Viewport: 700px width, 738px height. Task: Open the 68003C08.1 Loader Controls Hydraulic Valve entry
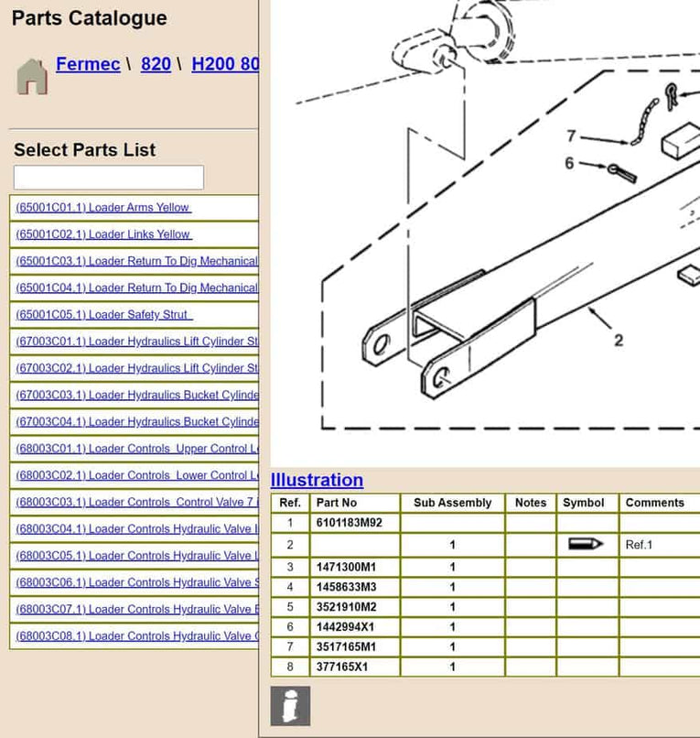pyautogui.click(x=136, y=636)
